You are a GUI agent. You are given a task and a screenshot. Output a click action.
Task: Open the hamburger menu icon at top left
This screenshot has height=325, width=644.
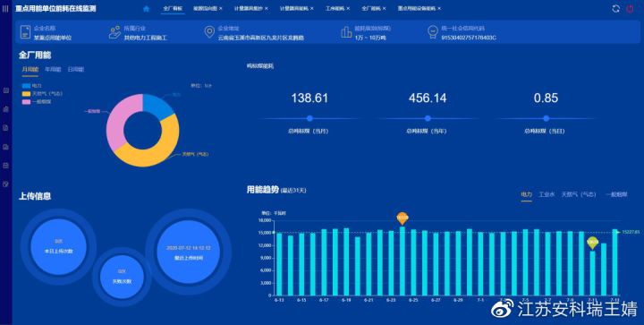(5, 9)
